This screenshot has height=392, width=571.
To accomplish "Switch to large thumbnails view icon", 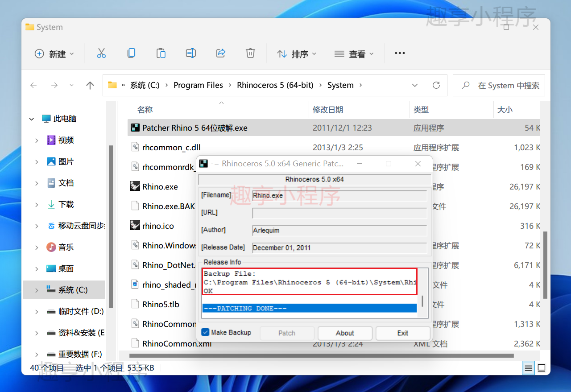I will (542, 368).
